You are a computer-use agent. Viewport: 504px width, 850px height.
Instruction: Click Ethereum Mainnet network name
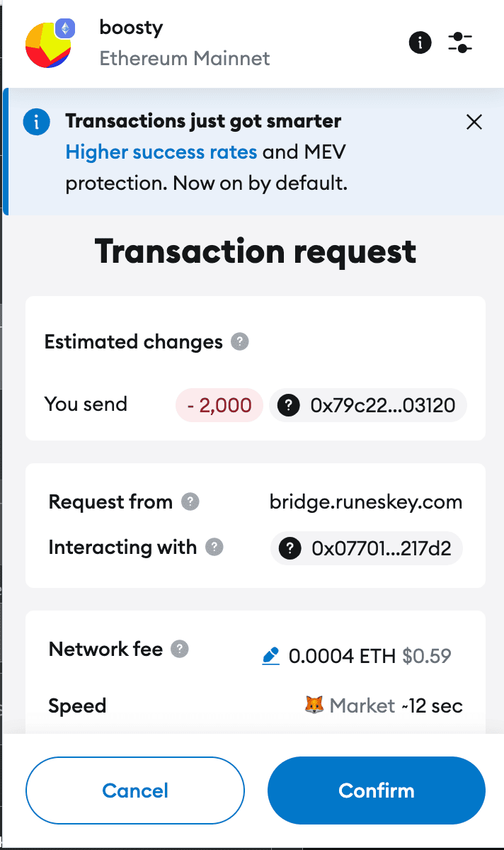click(x=185, y=58)
